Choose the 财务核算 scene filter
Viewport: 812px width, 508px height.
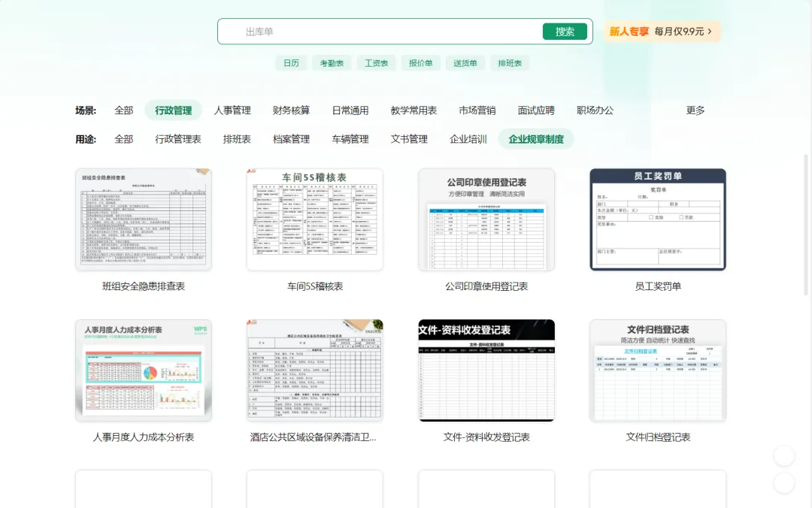(291, 110)
